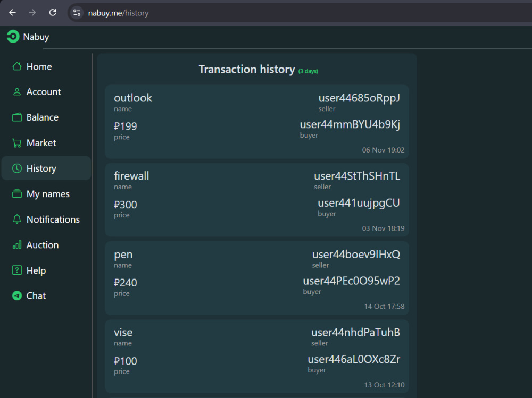Click the Account person icon
Image resolution: width=532 pixels, height=398 pixels.
(x=17, y=92)
